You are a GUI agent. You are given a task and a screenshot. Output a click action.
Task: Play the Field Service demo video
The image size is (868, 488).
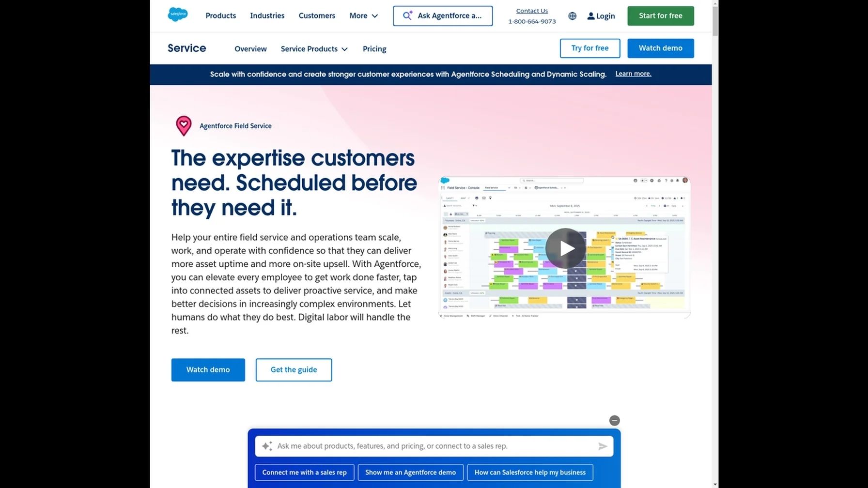[565, 248]
